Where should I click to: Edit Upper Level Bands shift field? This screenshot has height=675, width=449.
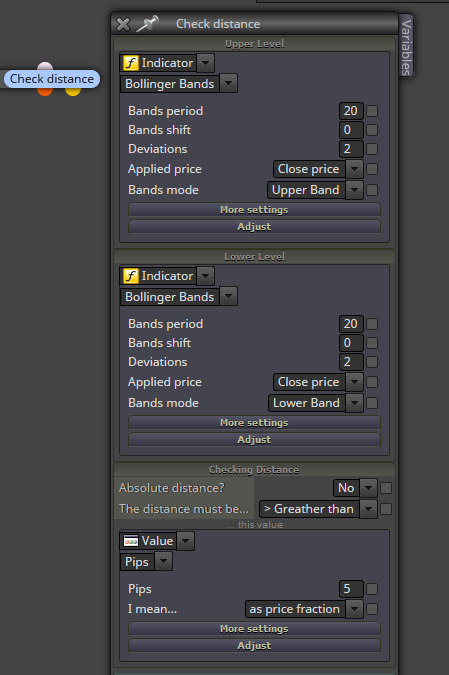351,130
